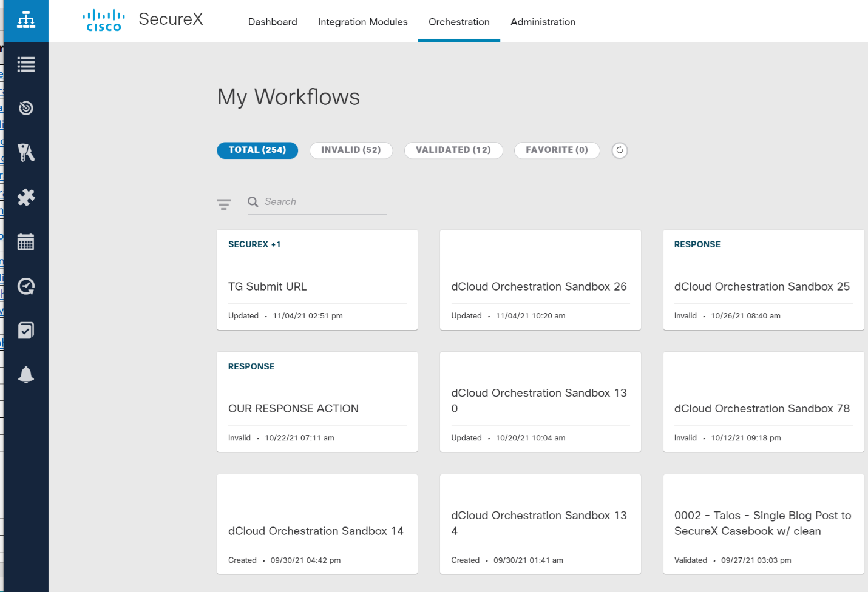Open the keys icon in sidebar
Image resolution: width=868 pixels, height=592 pixels.
pyautogui.click(x=26, y=152)
